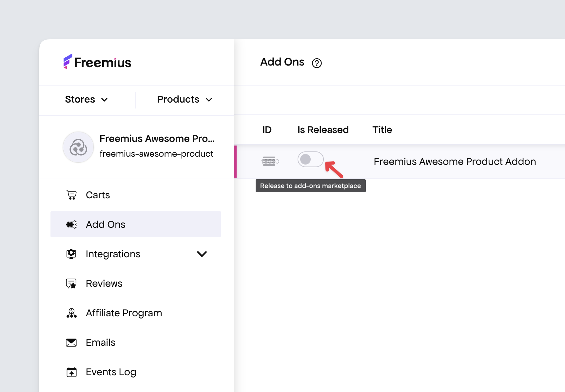Click the Freemius Awesome Pro... product name

pos(157,139)
